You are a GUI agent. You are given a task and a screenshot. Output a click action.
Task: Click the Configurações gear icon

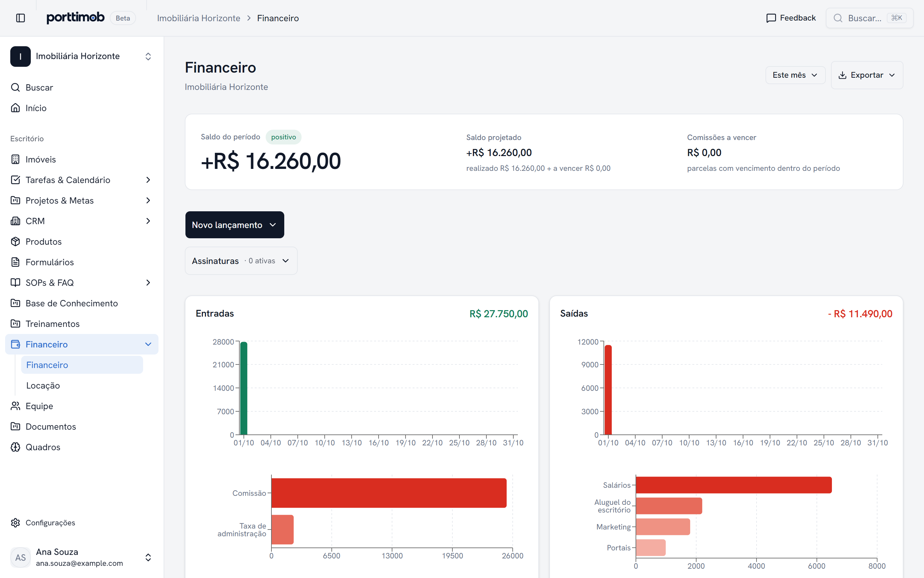click(x=15, y=522)
